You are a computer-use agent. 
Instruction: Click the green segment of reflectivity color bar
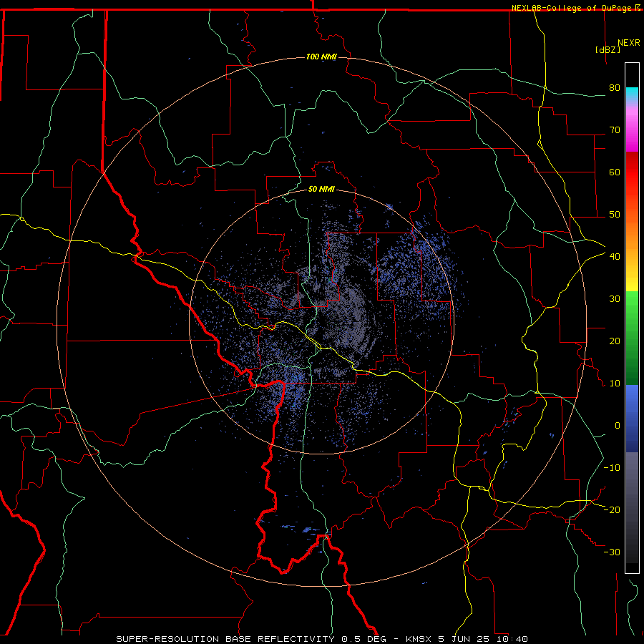[x=632, y=338]
